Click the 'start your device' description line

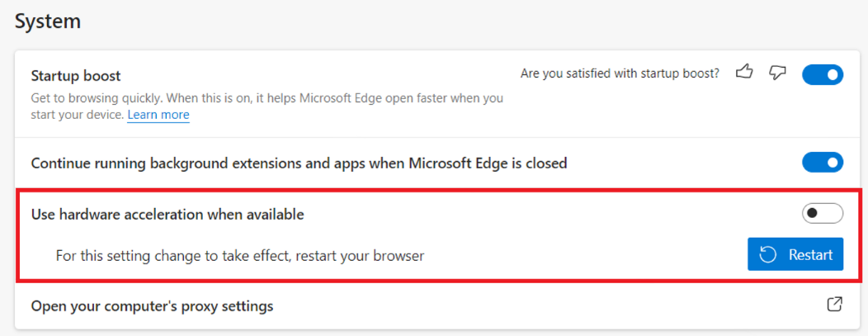point(78,115)
